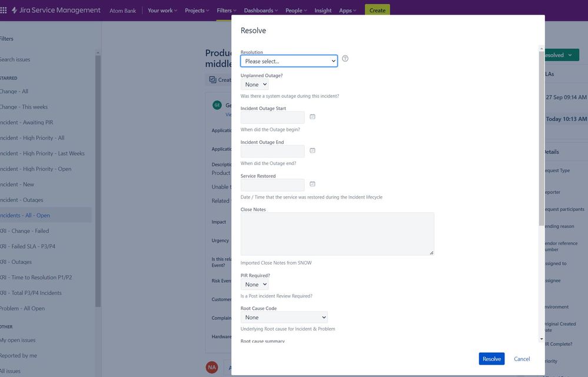Screen dimensions: 588x377
Task: Click Atom Bank in the top bar
Action: pos(122,11)
